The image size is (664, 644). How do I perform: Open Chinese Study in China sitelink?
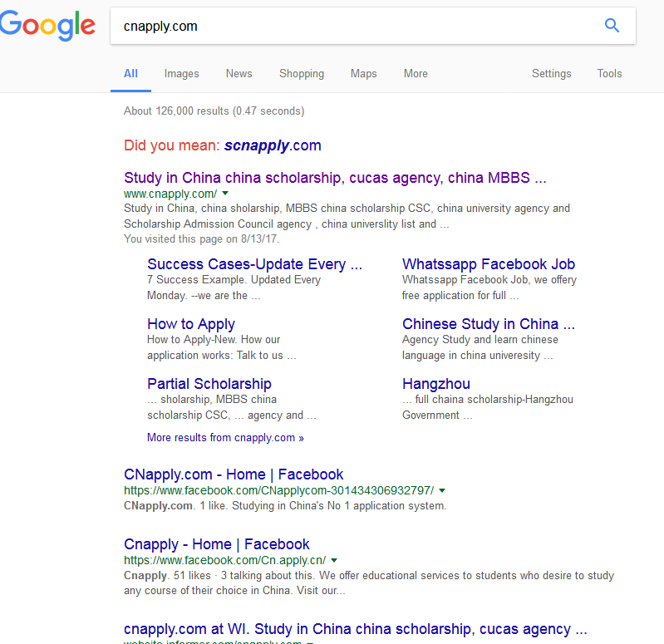[x=489, y=324]
